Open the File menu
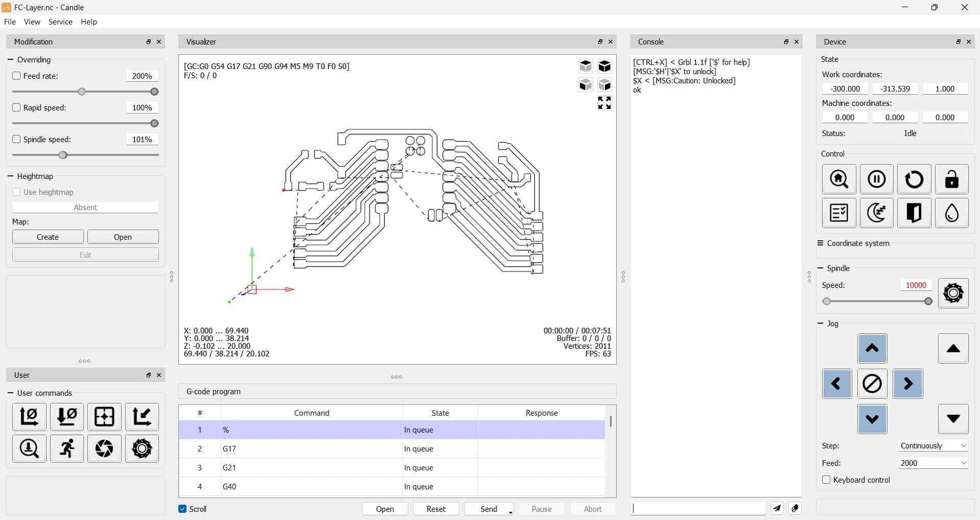Image resolution: width=980 pixels, height=520 pixels. (x=10, y=21)
